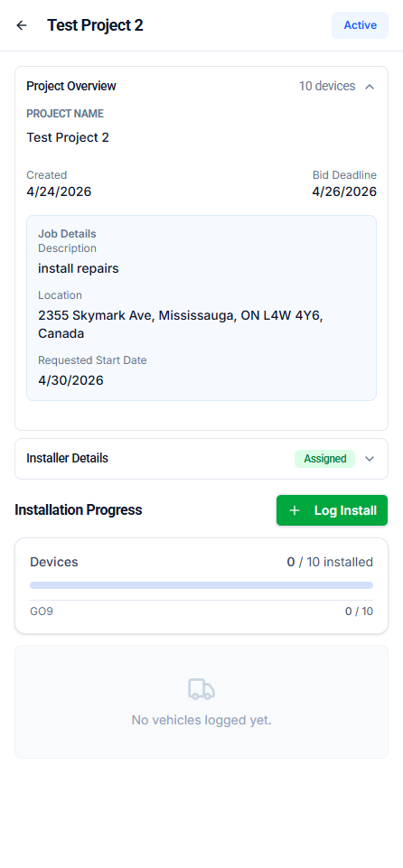Click the Job Details card
This screenshot has height=868, width=403.
tap(201, 308)
